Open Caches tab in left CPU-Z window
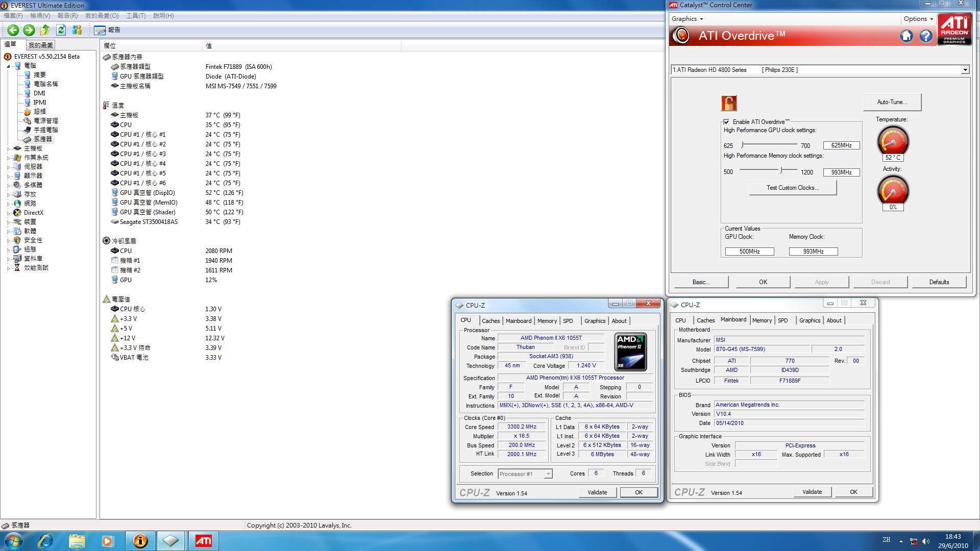Screen dimensions: 980x551 coord(491,321)
